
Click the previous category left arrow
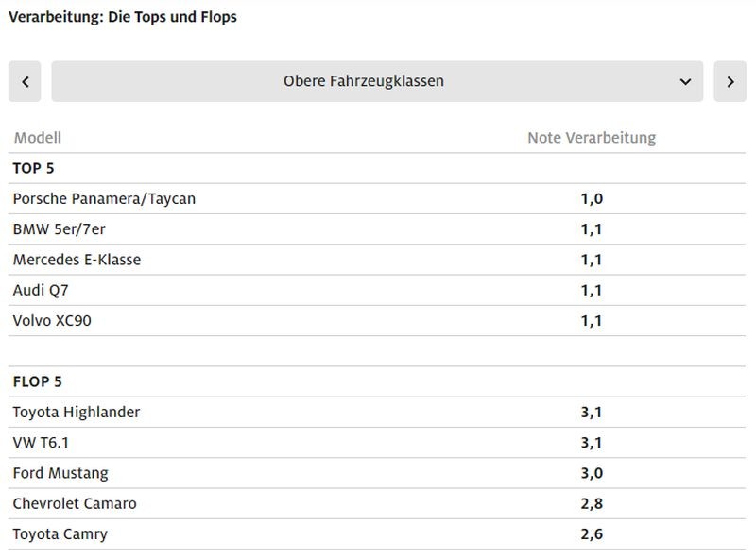(x=25, y=81)
